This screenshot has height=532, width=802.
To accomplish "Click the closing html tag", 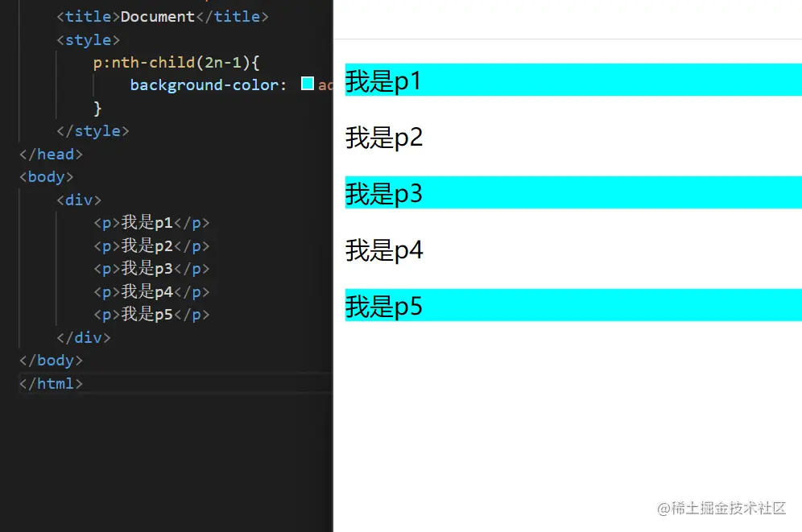I will point(51,383).
